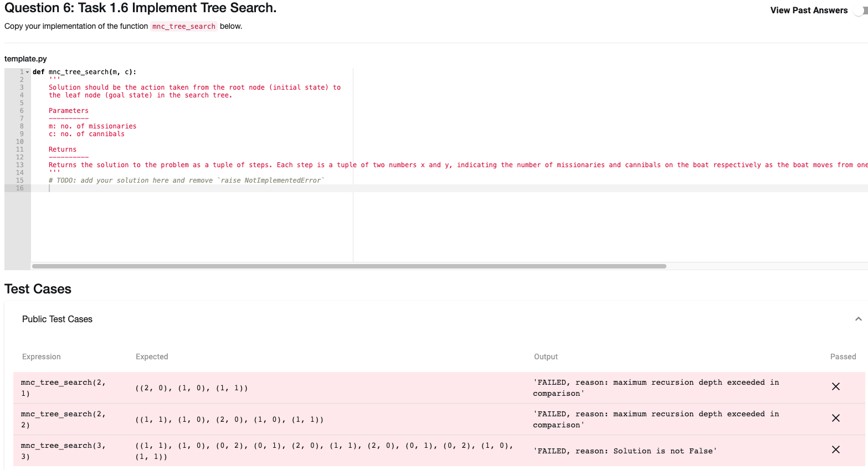This screenshot has width=868, height=470.
Task: Select the template.py tab
Action: [25, 58]
